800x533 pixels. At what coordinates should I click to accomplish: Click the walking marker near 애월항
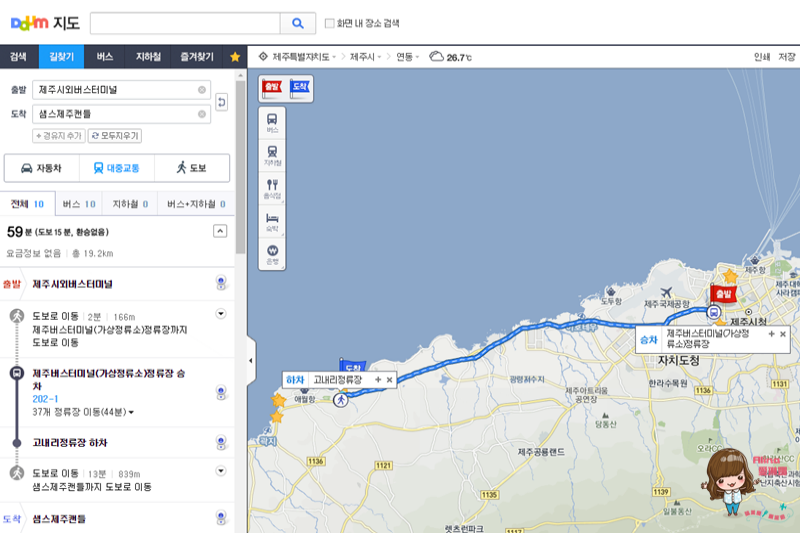click(x=341, y=400)
